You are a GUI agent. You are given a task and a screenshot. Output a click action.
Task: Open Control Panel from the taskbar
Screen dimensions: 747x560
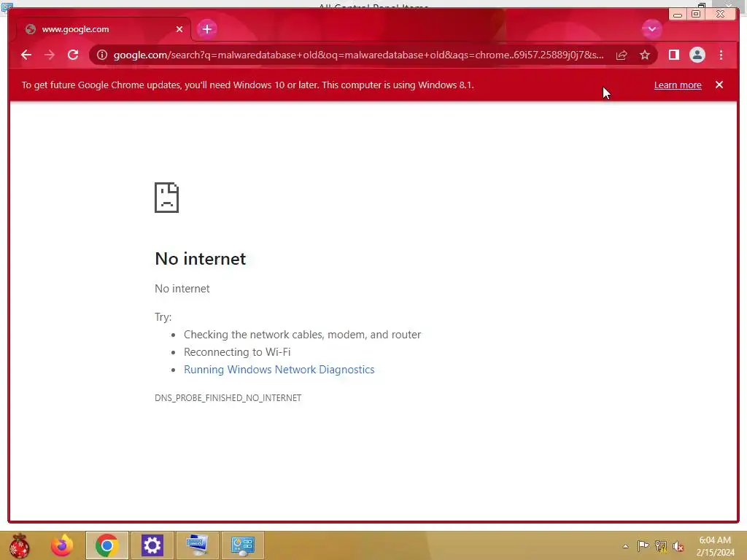(x=242, y=545)
